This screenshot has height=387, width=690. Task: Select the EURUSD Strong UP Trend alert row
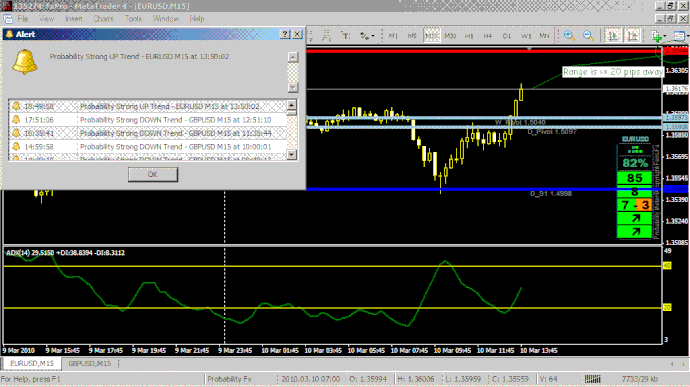pos(148,107)
